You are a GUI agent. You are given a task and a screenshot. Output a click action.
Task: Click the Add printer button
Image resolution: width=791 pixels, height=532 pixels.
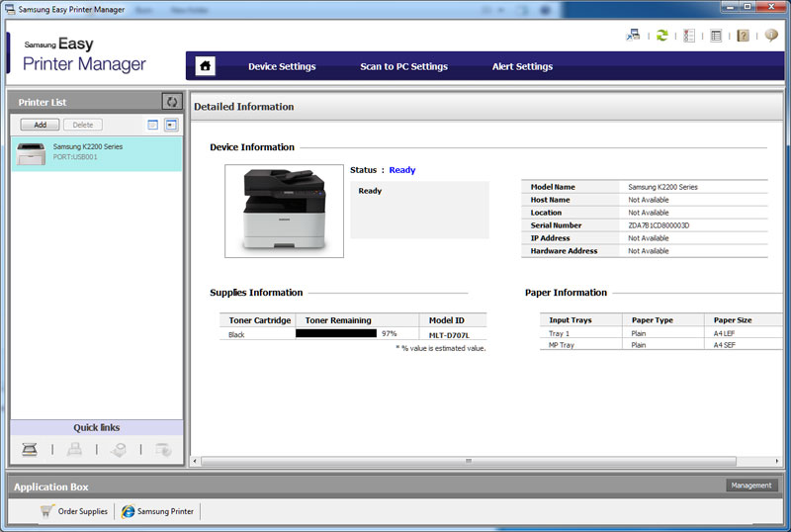[x=40, y=125]
